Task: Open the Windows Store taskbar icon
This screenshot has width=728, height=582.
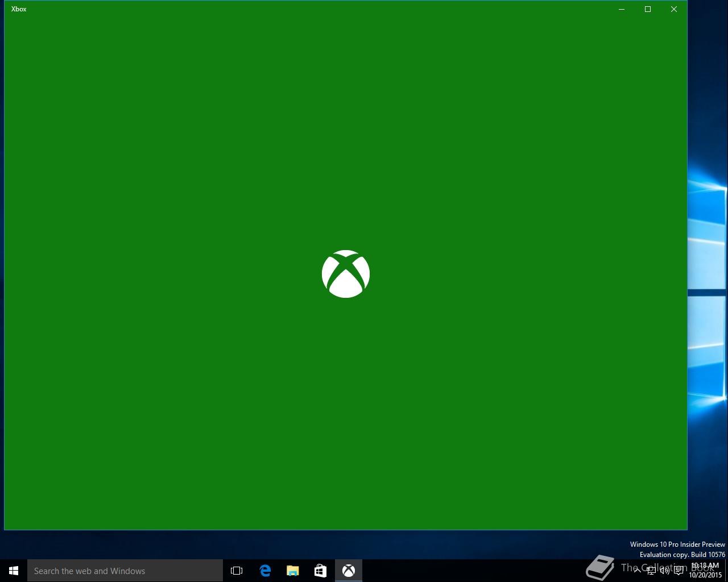Action: 321,571
